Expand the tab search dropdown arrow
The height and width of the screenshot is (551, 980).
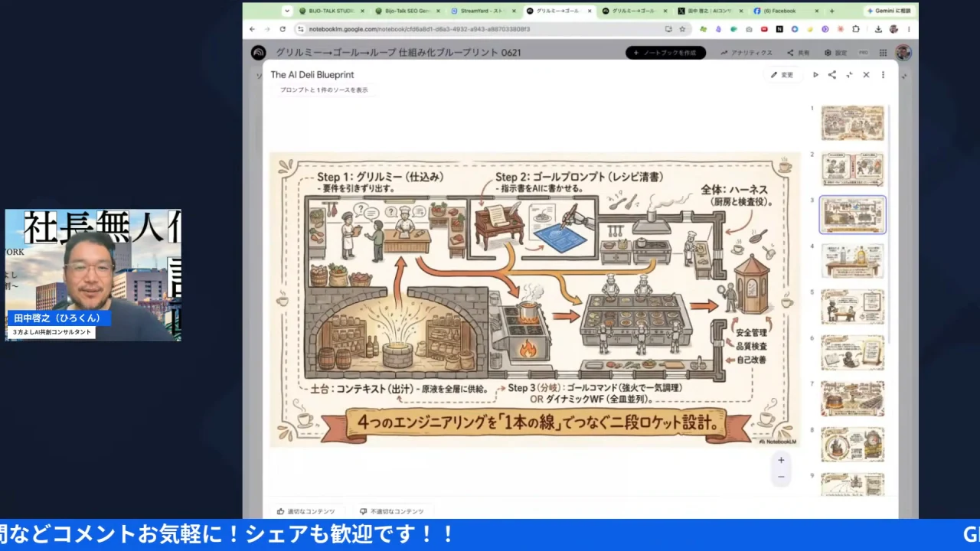(287, 11)
